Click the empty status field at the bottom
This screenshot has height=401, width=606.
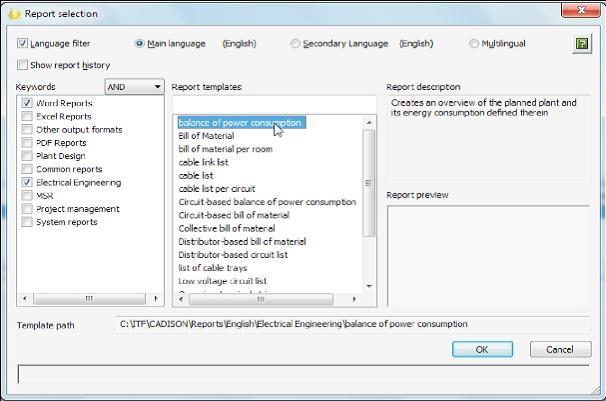[x=303, y=374]
